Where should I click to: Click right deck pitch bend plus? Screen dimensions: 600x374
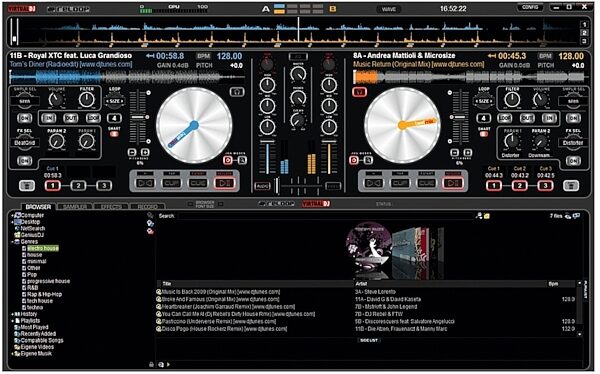468,152
